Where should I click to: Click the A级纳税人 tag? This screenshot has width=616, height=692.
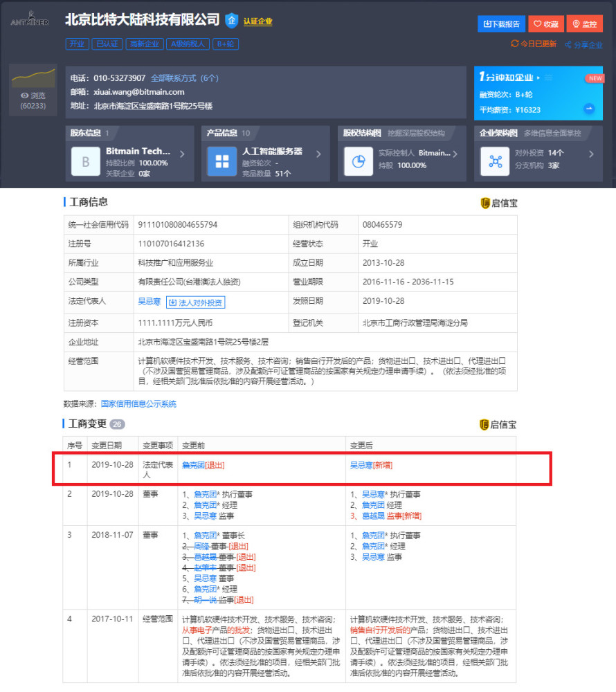[x=188, y=44]
